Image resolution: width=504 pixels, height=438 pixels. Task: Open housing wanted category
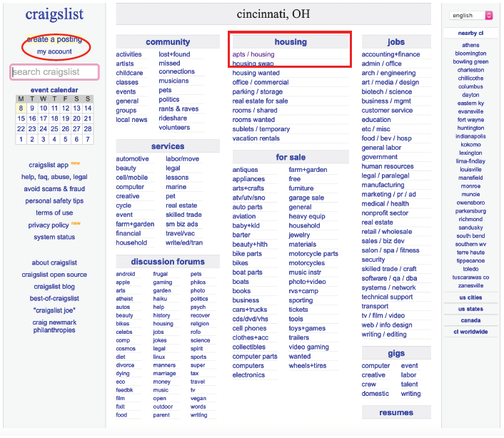(x=256, y=73)
